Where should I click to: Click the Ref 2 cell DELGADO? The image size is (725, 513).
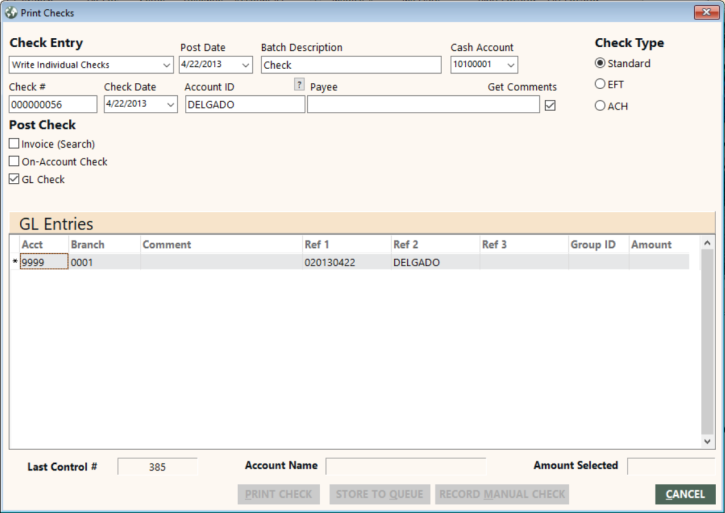point(435,262)
